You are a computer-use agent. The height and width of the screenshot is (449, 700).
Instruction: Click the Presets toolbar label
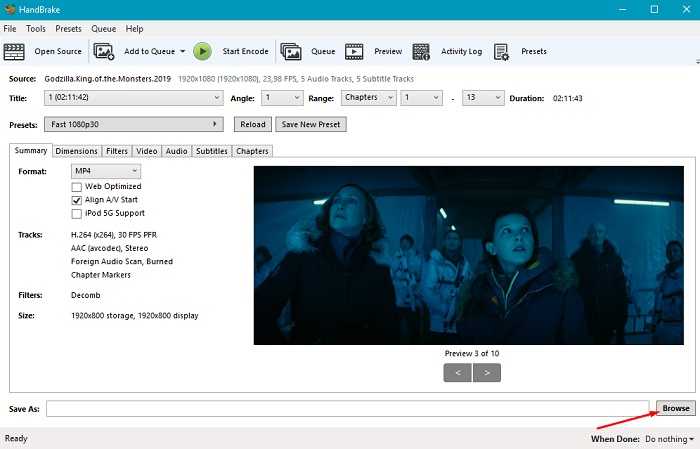[534, 51]
